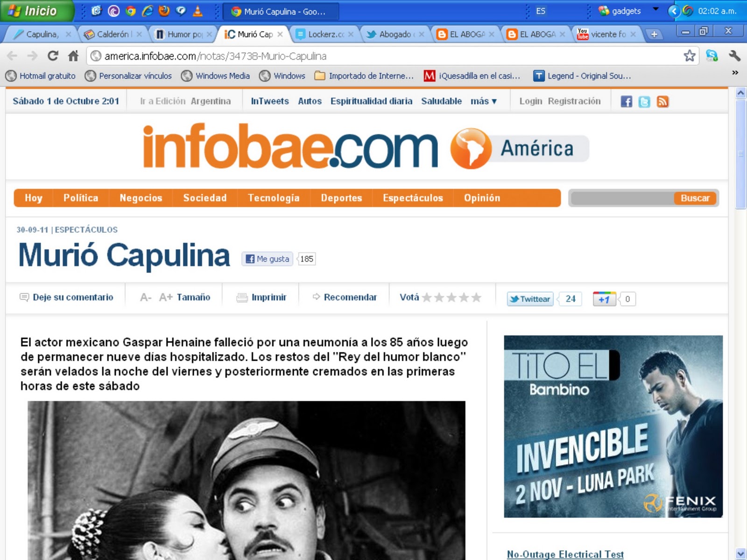Reload the page with the refresh icon
747x560 pixels.
pos(53,56)
